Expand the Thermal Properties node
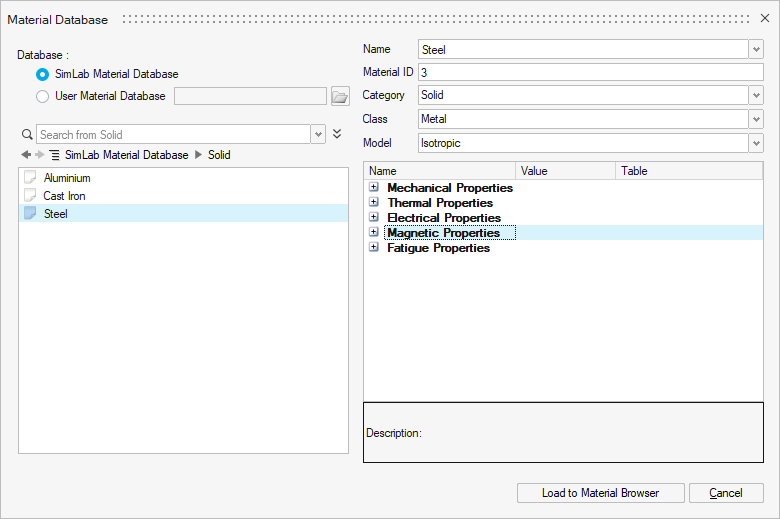Image resolution: width=780 pixels, height=519 pixels. coord(374,202)
